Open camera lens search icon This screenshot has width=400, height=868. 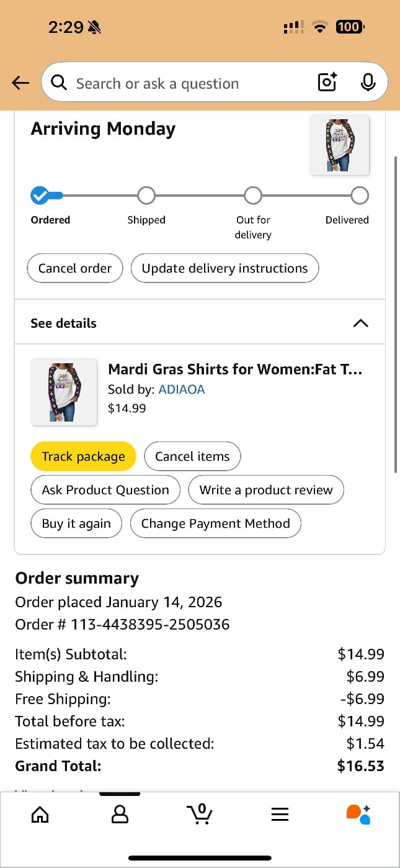(327, 82)
